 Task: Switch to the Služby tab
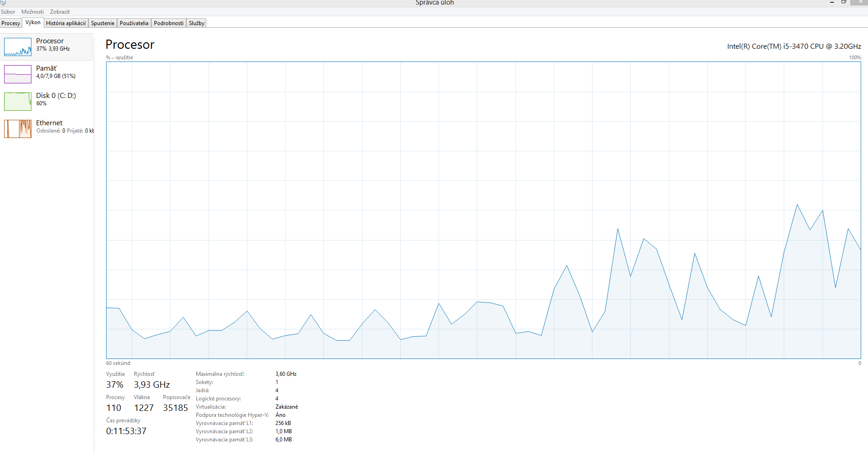click(x=197, y=23)
